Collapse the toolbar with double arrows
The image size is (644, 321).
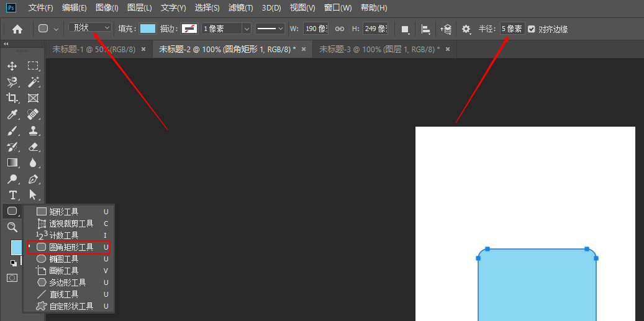6,44
